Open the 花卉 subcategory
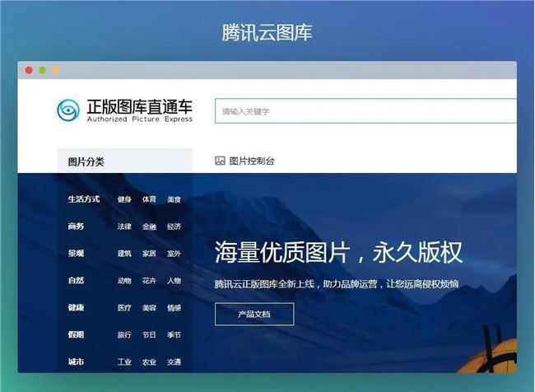The height and width of the screenshot is (392, 535). (x=149, y=281)
